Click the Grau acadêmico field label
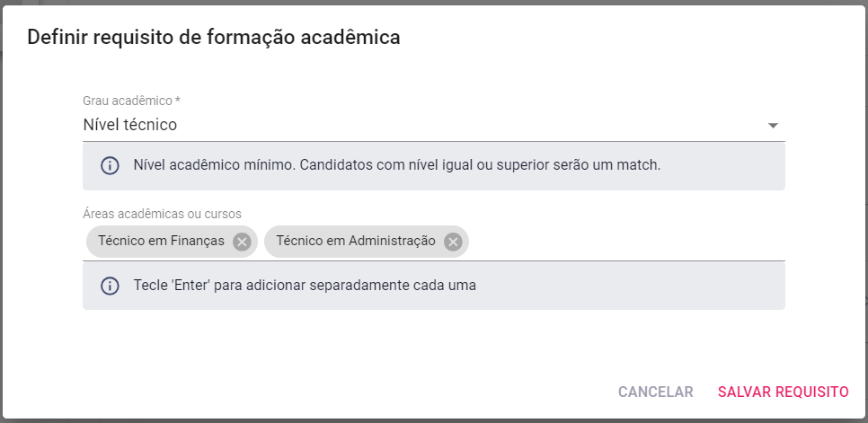 [128, 101]
